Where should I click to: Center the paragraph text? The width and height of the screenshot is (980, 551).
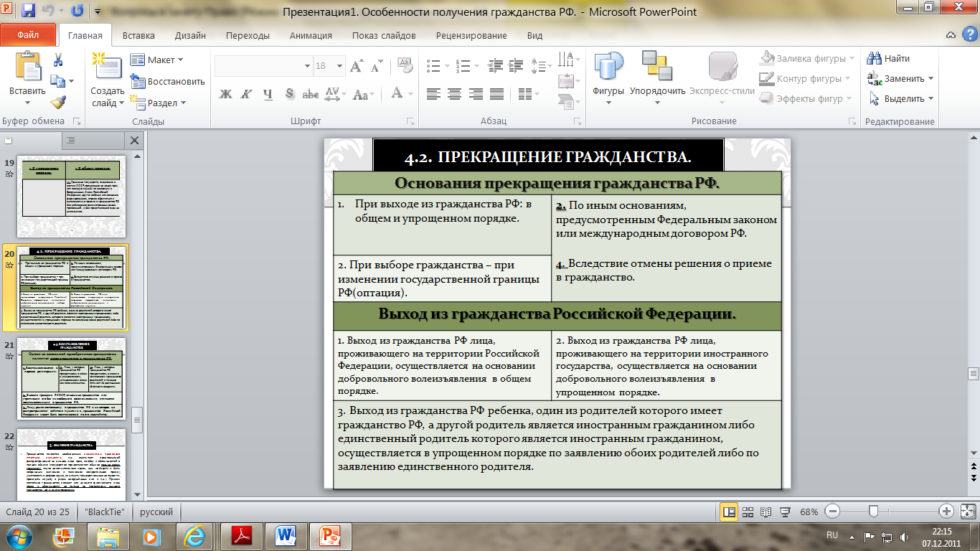pos(454,94)
